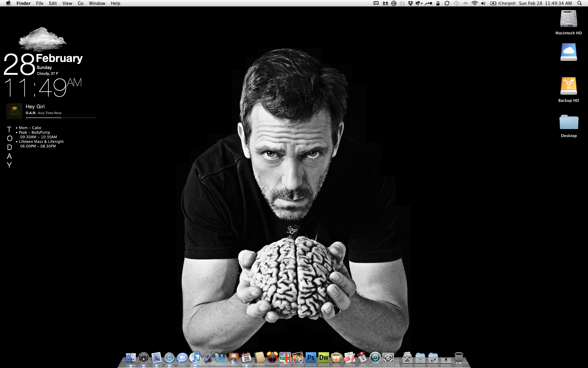Select the Desktop folder on desktop
Viewport: 588px width, 368px height.
(x=568, y=123)
